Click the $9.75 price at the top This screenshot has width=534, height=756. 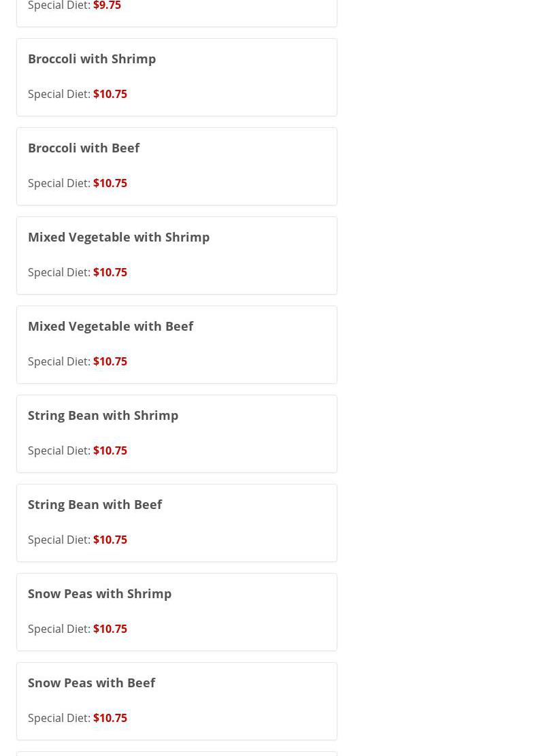(107, 5)
